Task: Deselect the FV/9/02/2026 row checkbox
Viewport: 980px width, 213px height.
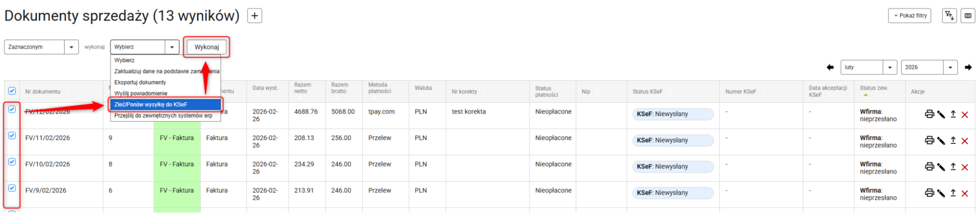Action: pos(12,188)
